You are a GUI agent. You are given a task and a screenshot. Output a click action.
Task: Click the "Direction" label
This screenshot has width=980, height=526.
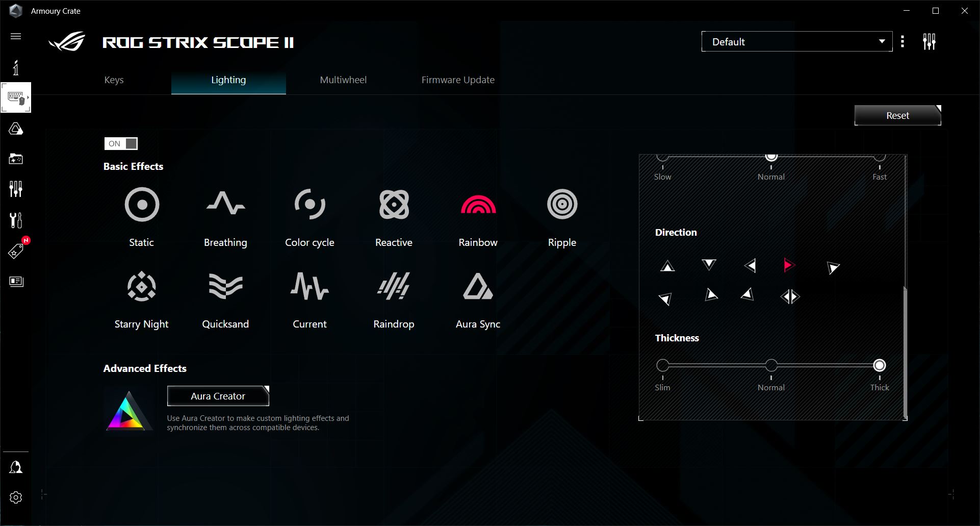(676, 233)
